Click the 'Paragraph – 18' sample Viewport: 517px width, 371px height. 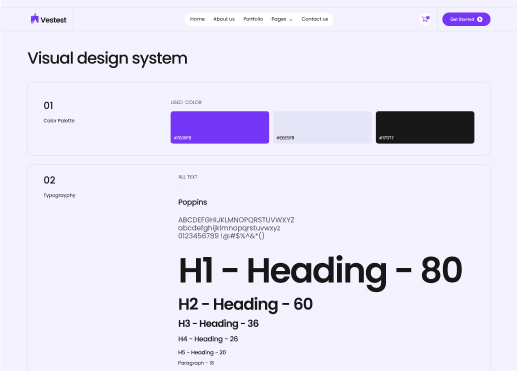tap(196, 363)
